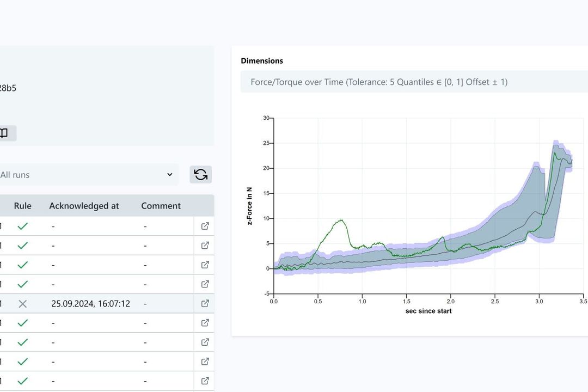The height and width of the screenshot is (392, 588).
Task: Click the Rule column header
Action: pyautogui.click(x=22, y=206)
